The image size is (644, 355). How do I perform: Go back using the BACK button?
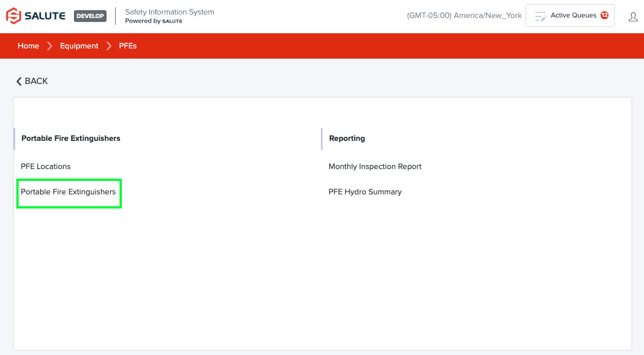[x=32, y=81]
